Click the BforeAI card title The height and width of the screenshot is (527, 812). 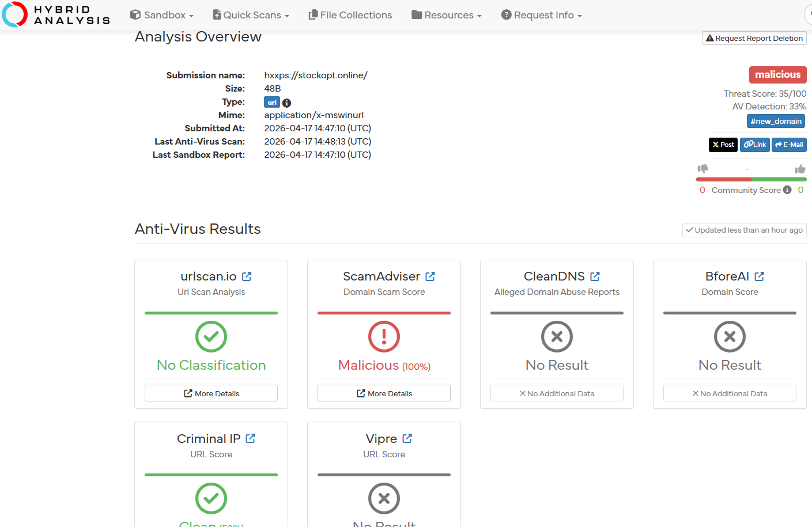[x=727, y=276]
